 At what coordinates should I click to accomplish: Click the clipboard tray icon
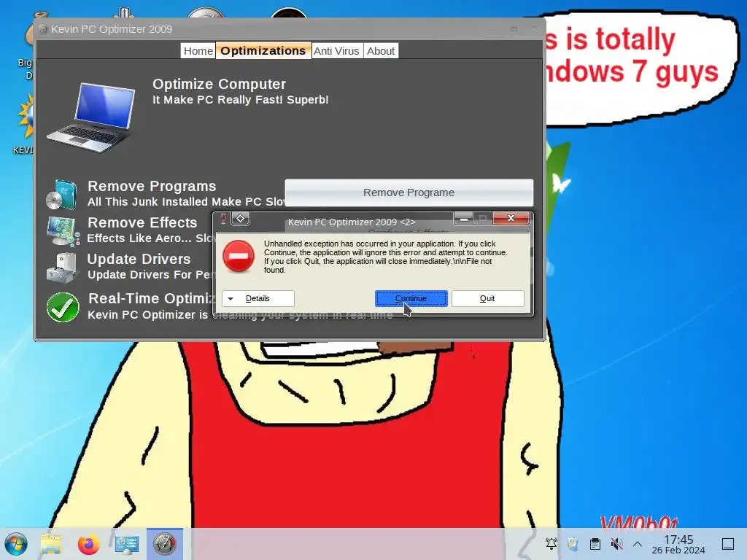(x=595, y=544)
